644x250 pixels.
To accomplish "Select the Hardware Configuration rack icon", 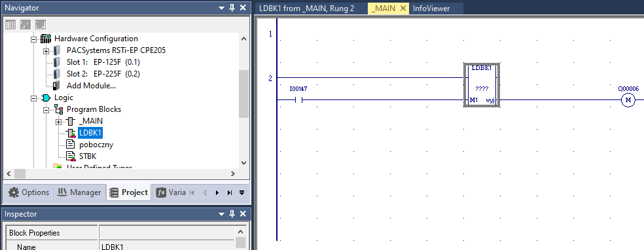I will point(46,39).
